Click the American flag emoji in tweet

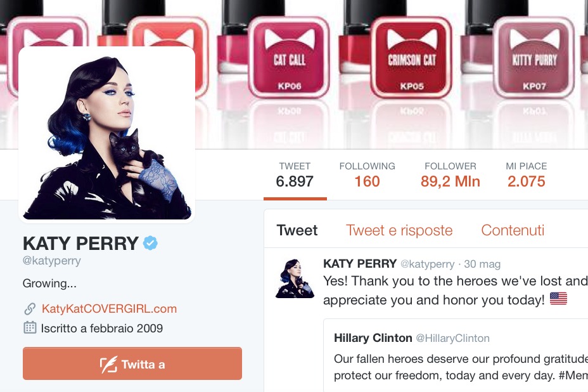[558, 299]
